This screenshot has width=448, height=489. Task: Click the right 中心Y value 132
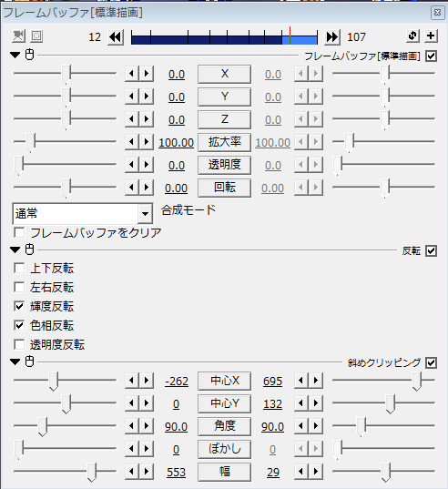pos(273,404)
